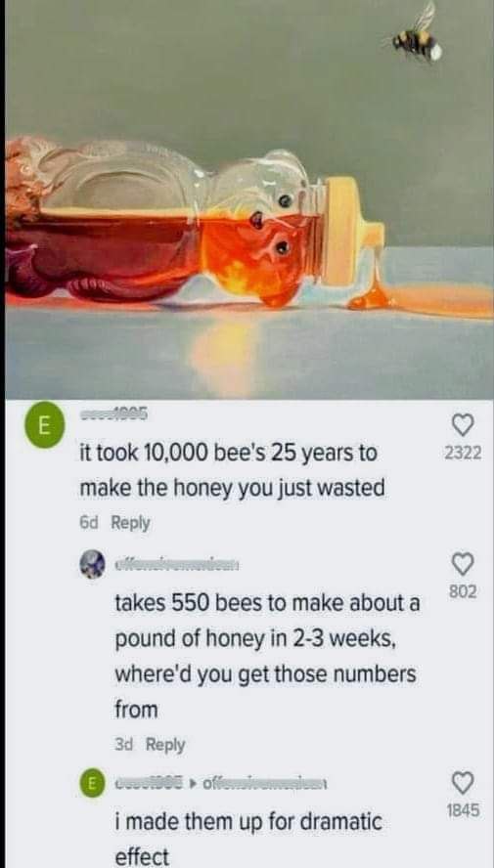
Task: Open the round photo avatar of second commenter
Action: [92, 565]
